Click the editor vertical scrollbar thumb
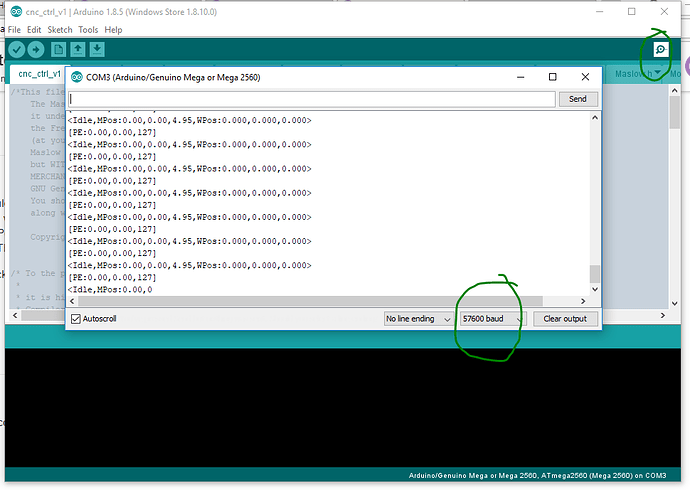This screenshot has width=690, height=490. 675,113
